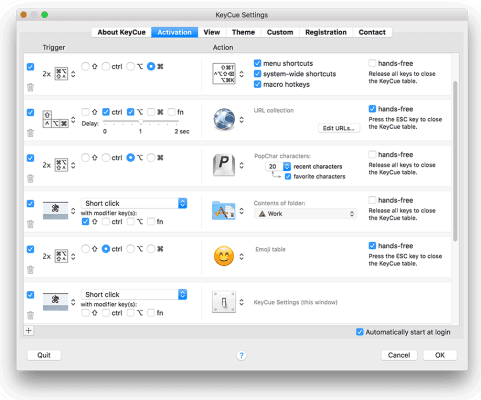Delete the Emoji table trigger row
The width and height of the screenshot is (481, 400).
(30, 270)
